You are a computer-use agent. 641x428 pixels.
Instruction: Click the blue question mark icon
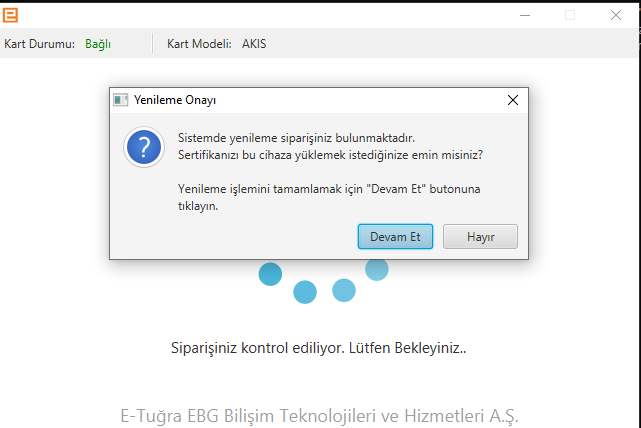144,147
